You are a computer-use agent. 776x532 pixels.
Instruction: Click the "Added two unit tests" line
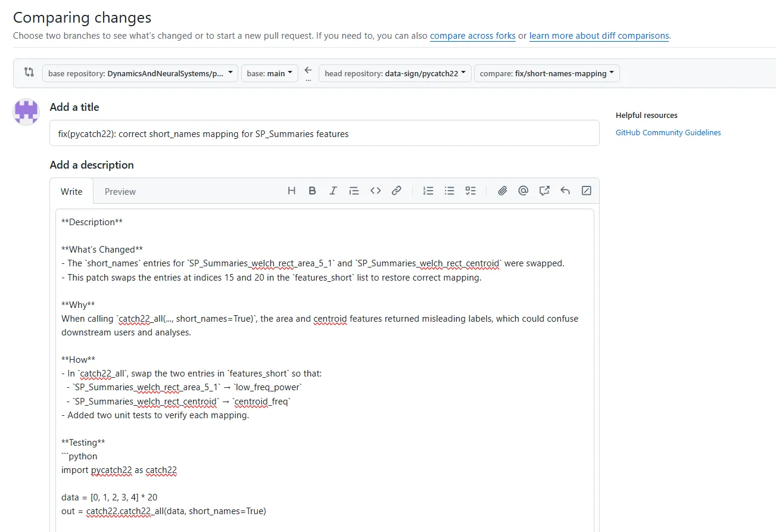coord(155,415)
